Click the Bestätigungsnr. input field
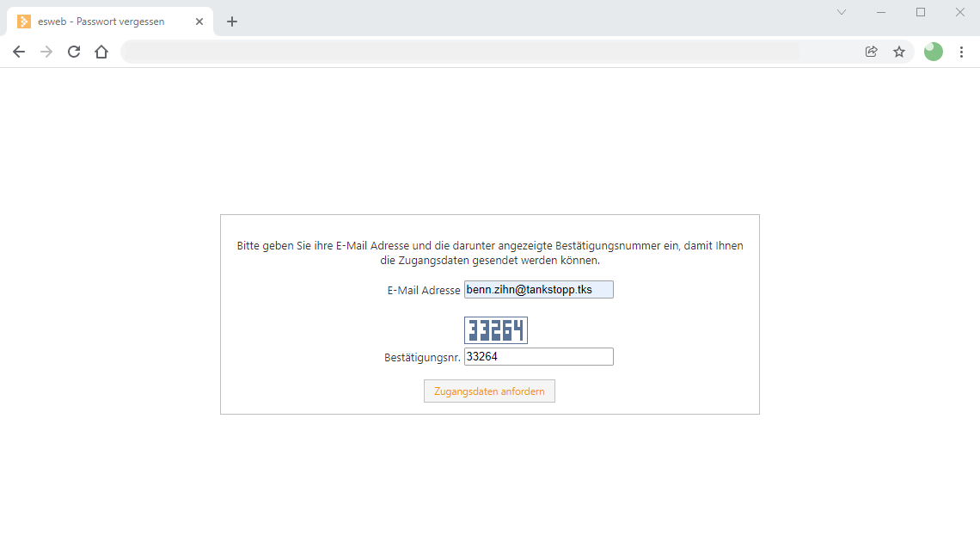This screenshot has width=980, height=554. 539,356
